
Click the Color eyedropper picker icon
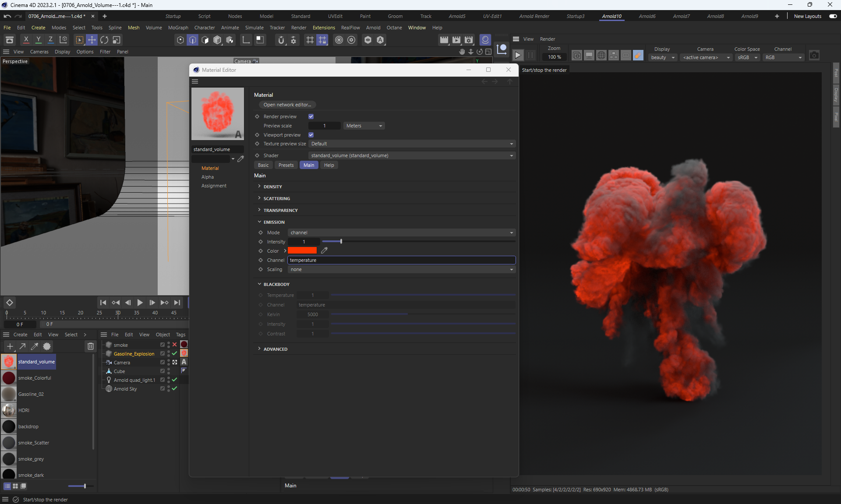pos(324,250)
